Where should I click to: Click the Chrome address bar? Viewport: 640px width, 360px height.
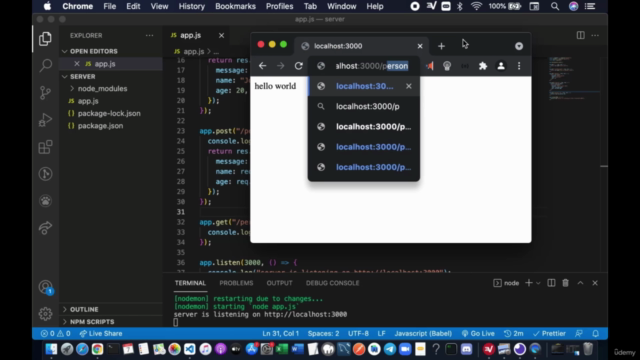tap(364, 66)
